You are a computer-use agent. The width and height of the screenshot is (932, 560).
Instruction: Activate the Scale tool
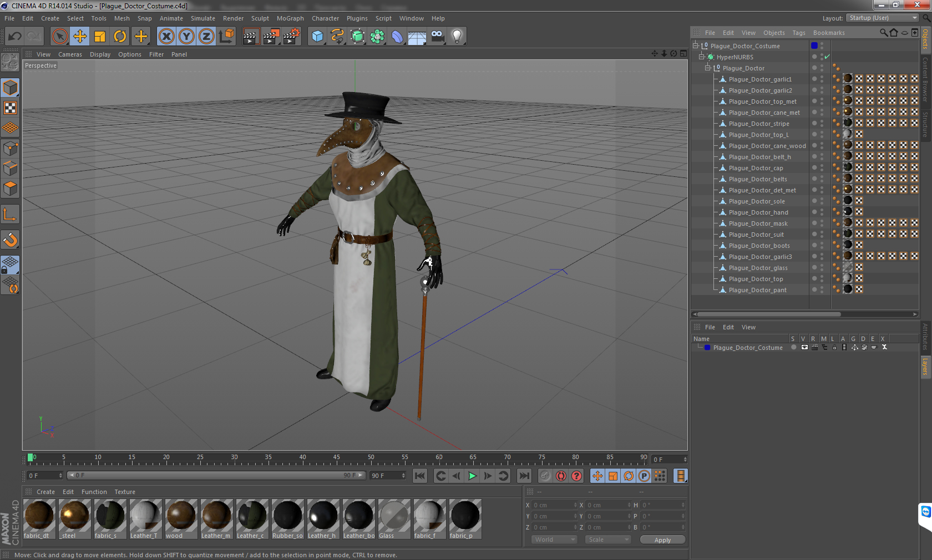click(100, 37)
